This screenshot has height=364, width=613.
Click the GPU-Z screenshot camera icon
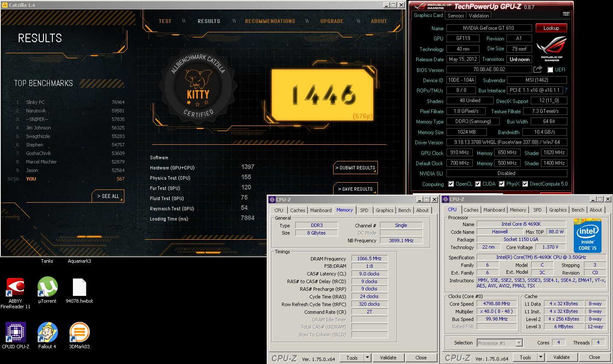coord(566,14)
